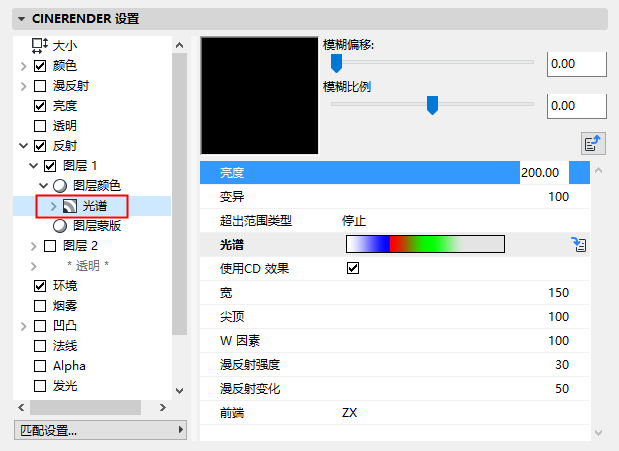Click the W 因素 value 100
This screenshot has height=451, width=619.
(x=558, y=340)
